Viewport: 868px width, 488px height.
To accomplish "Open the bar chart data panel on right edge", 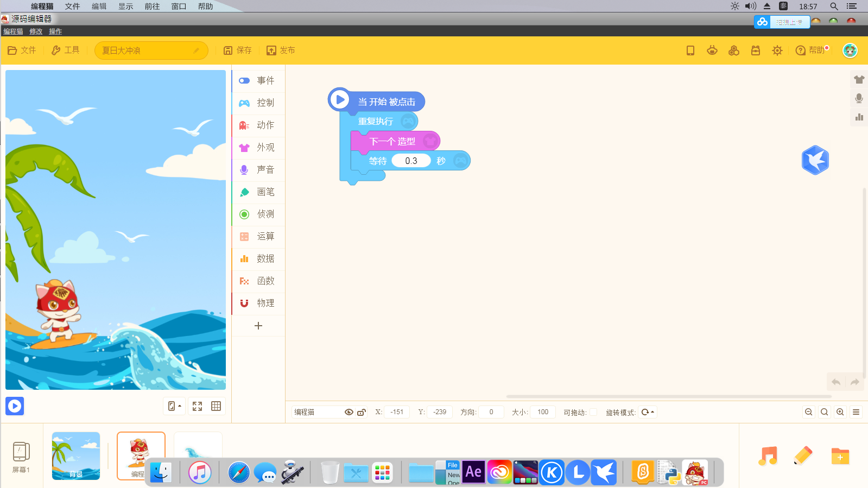I will pos(859,117).
